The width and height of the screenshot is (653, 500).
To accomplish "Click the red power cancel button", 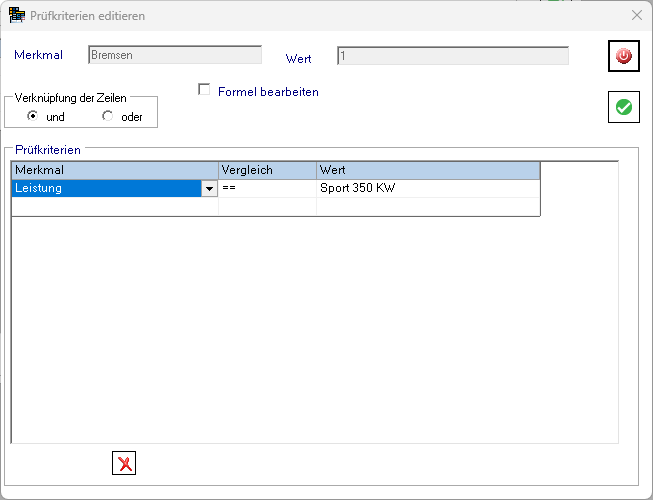I will [x=624, y=56].
